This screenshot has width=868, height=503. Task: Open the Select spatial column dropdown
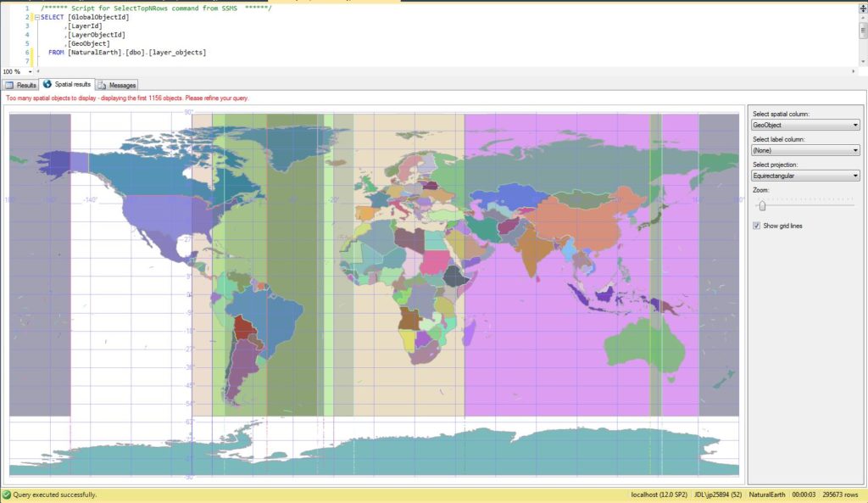(805, 125)
